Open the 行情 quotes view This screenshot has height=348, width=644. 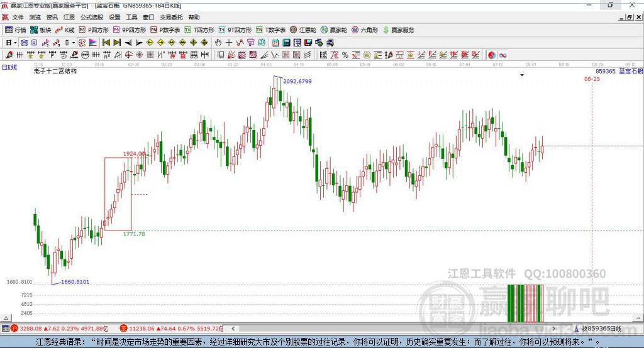point(15,30)
